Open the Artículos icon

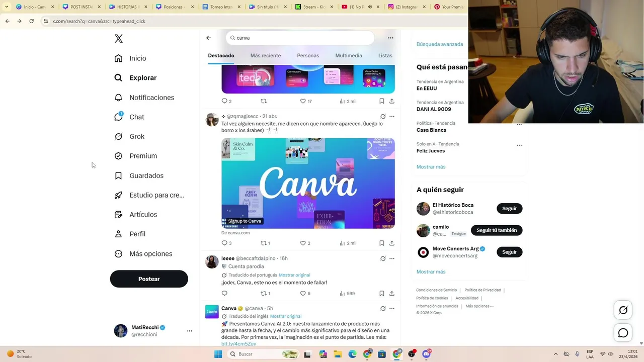(x=118, y=215)
